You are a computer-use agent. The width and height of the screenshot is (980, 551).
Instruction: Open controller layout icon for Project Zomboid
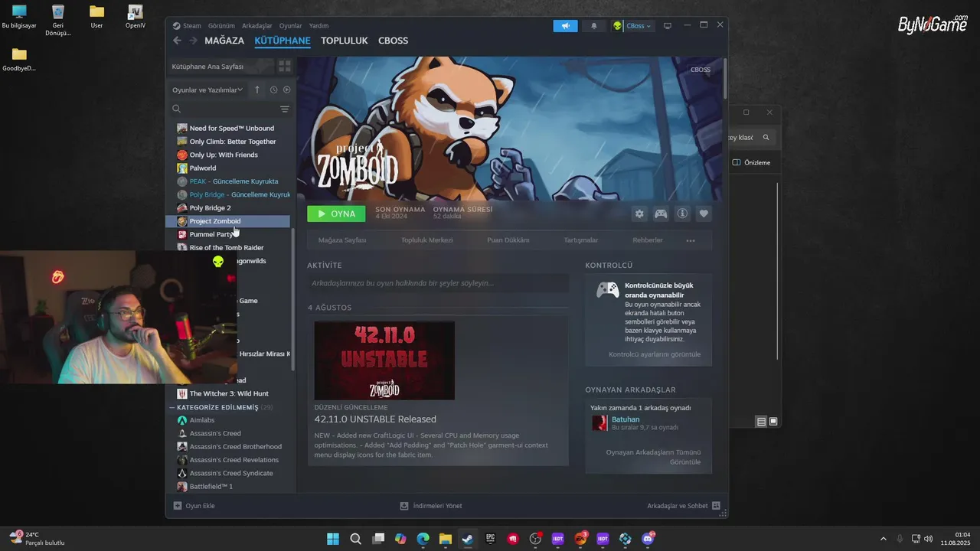click(x=661, y=214)
